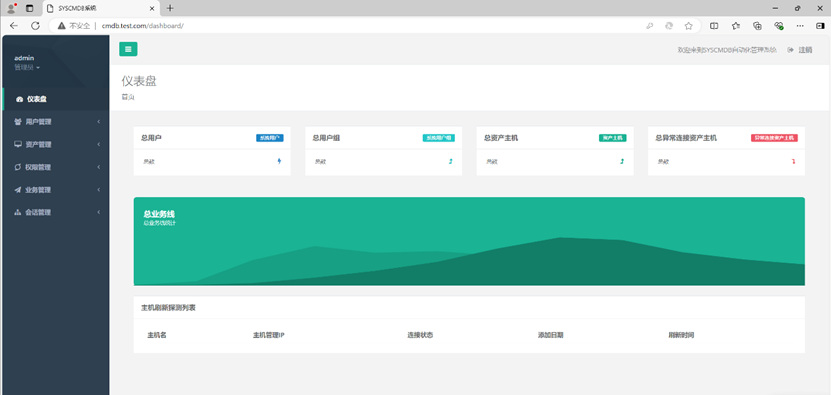This screenshot has width=831, height=395.
Task: Open the tab actions menu icon
Action: coord(30,8)
